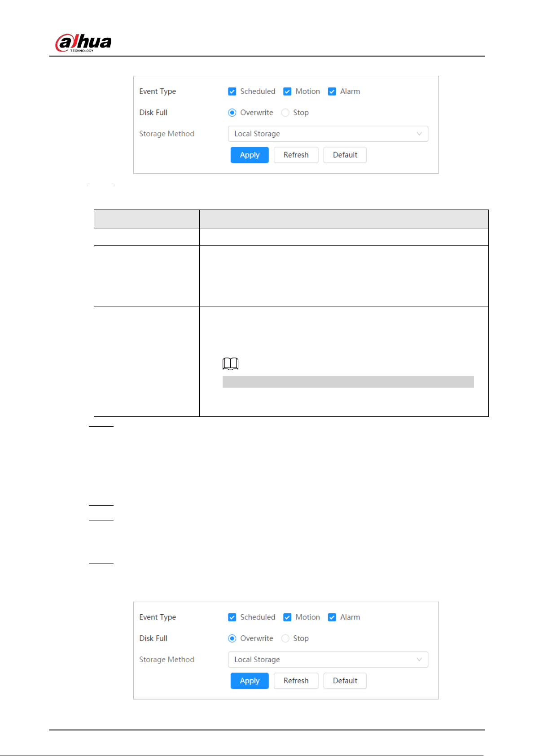
Task: Click the Event Type label in the bottom panel
Action: (x=158, y=617)
